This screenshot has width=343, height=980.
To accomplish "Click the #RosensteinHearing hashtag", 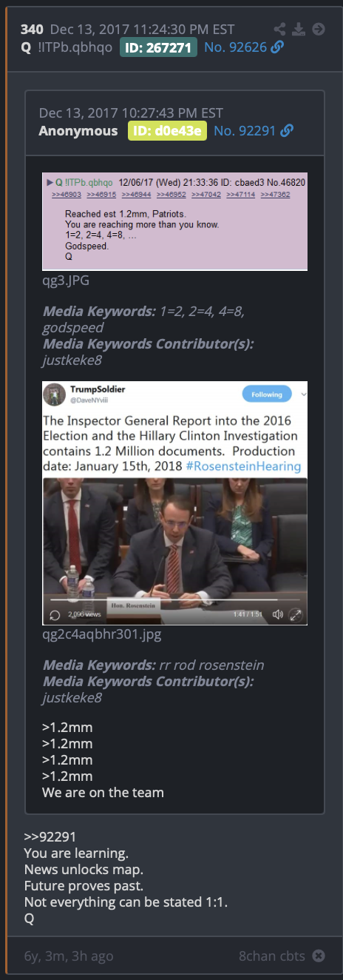I will (245, 466).
